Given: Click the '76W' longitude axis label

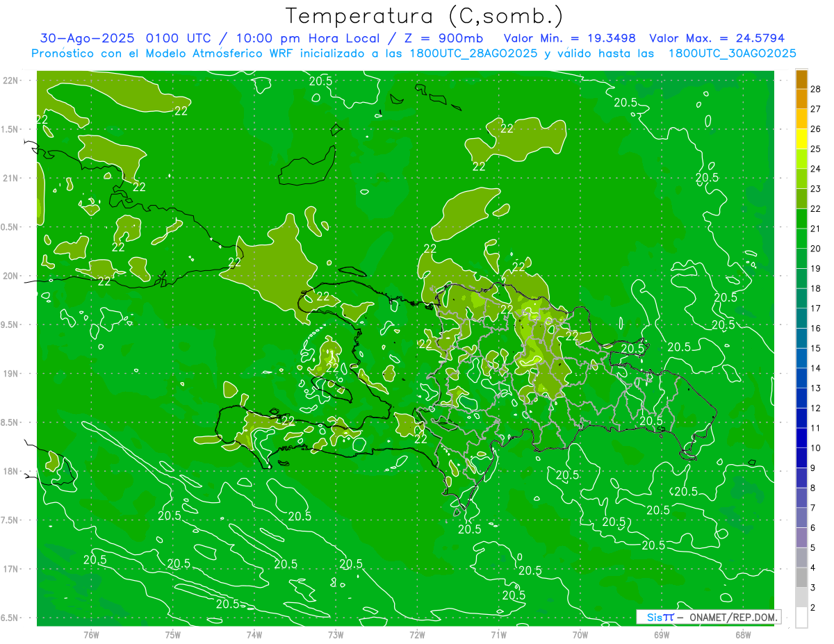Looking at the screenshot, I should click(x=91, y=634).
